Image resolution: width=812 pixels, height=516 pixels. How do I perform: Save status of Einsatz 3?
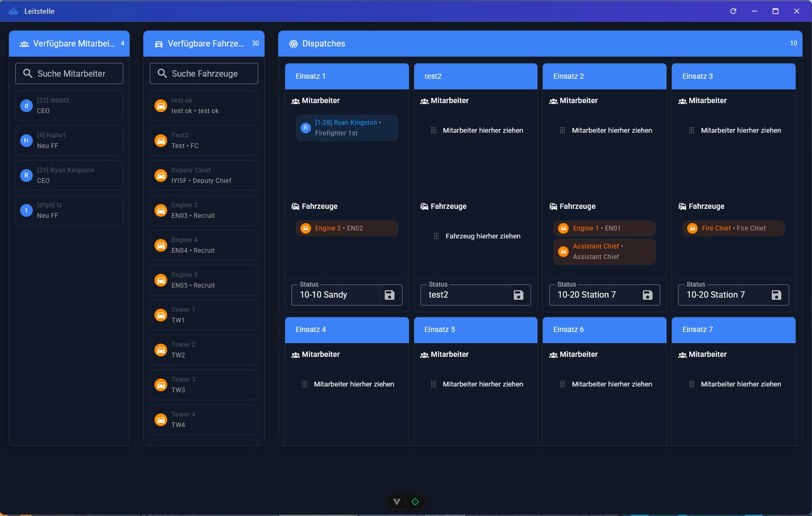pos(777,295)
